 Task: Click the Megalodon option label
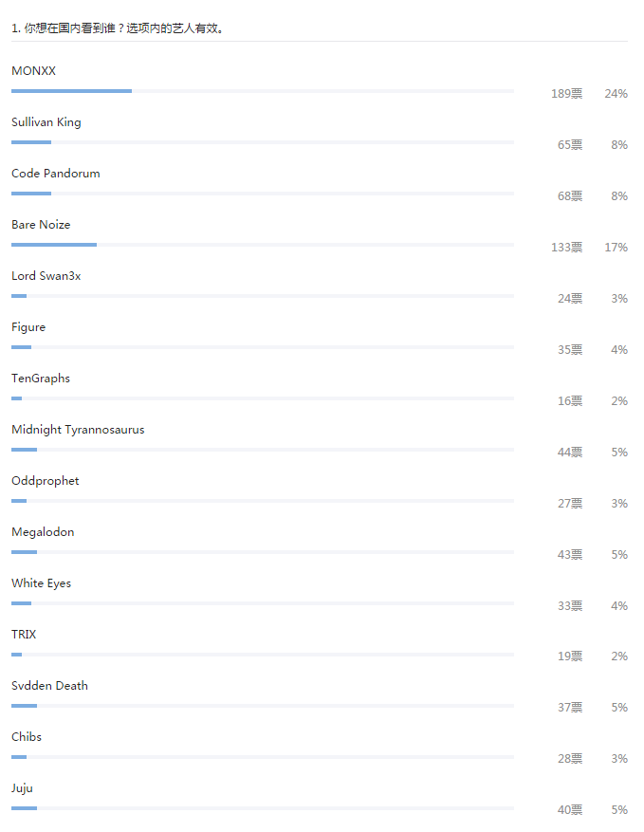click(x=43, y=532)
